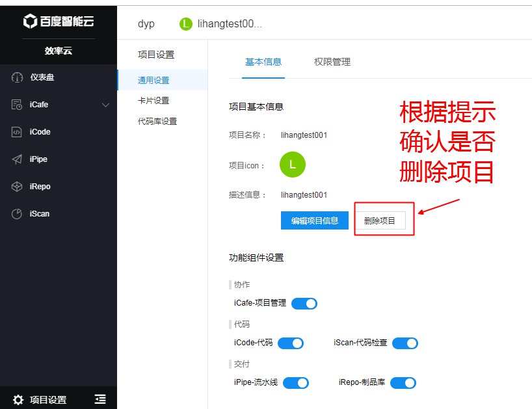Select the iCafe sidebar icon
Image resolution: width=532 pixels, height=409 pixels.
click(x=17, y=105)
